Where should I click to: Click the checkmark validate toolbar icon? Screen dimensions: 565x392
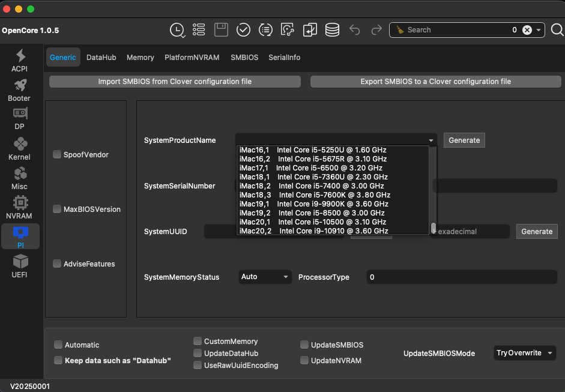[x=243, y=30]
